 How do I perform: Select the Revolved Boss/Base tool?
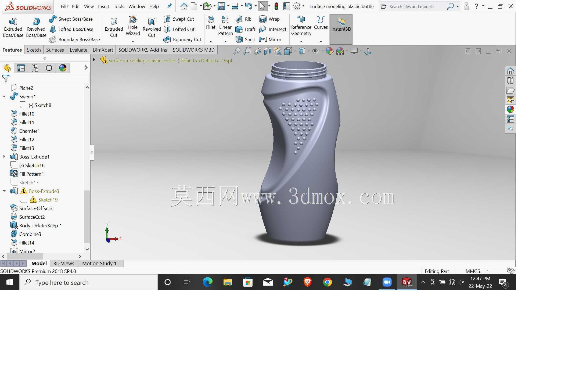(36, 27)
